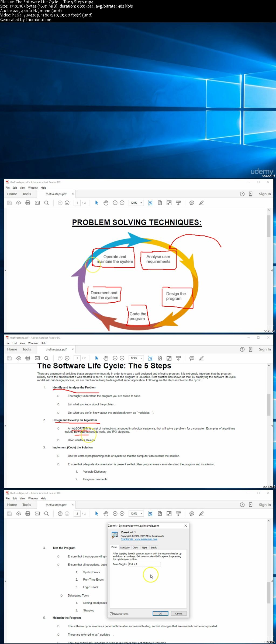Click 'Design and Develop an Algorithm' heading
276x644 pixels.
tap(75, 420)
